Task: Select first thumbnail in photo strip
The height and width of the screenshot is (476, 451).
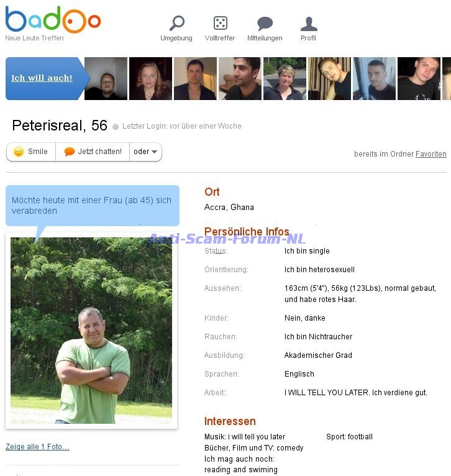Action: click(106, 78)
